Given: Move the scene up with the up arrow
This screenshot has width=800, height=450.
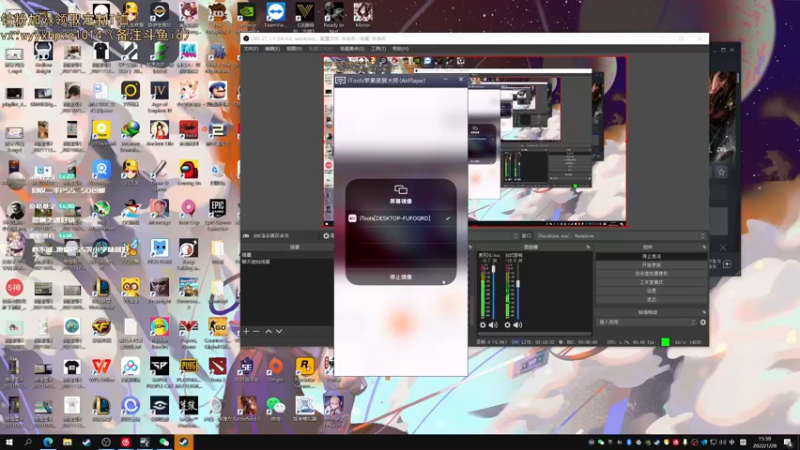Looking at the screenshot, I should 268,331.
